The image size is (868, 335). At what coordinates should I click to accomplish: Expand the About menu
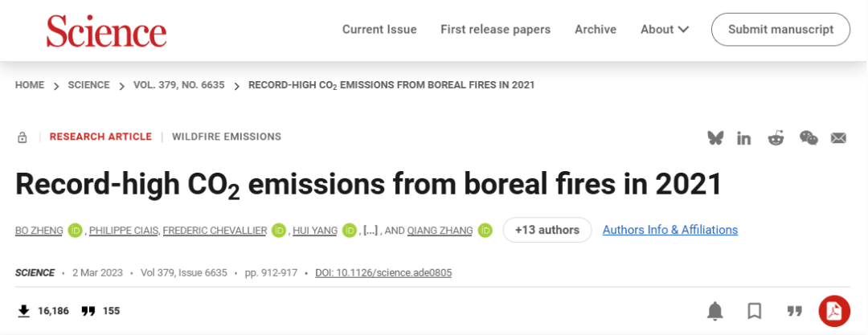click(x=665, y=30)
